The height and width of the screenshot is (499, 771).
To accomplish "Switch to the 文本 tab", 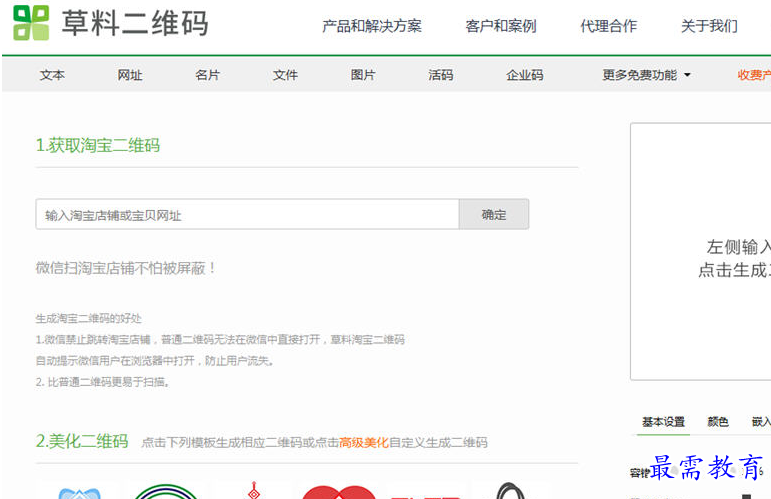I will [52, 75].
